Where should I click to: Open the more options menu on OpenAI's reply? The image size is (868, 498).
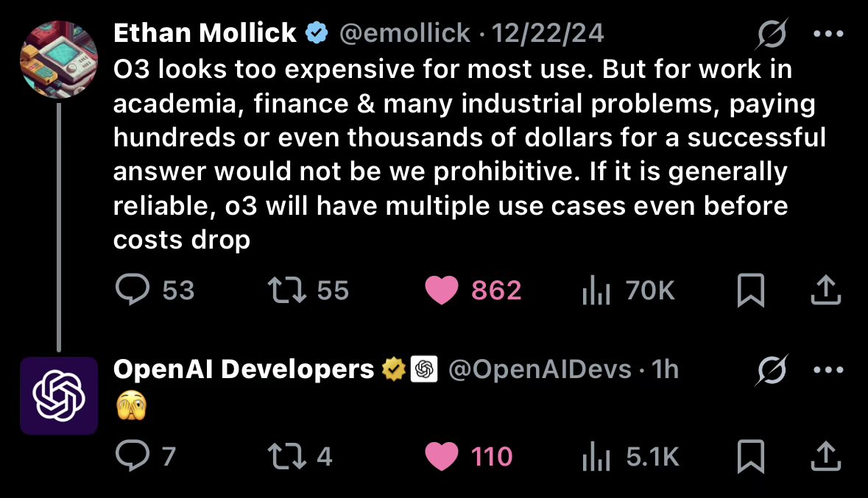pos(828,369)
